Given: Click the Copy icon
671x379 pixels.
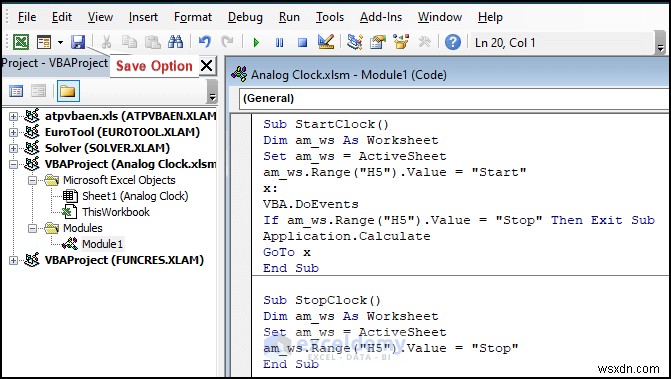Looking at the screenshot, I should tap(129, 42).
